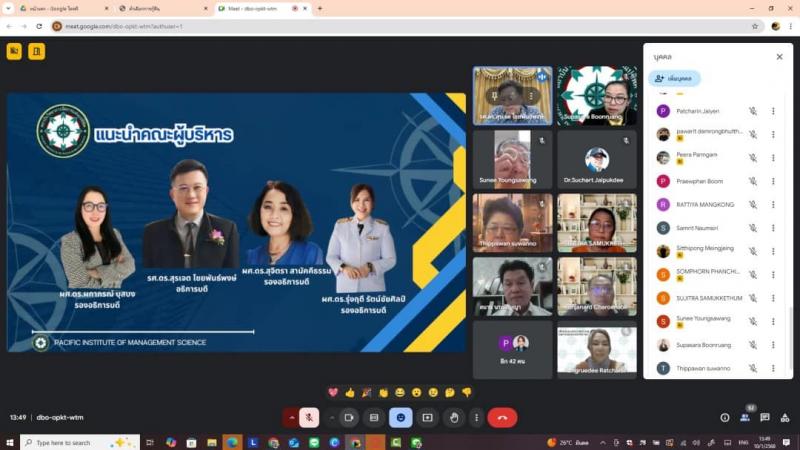Open Task View on taskbar
The width and height of the screenshot is (800, 450).
click(x=149, y=442)
